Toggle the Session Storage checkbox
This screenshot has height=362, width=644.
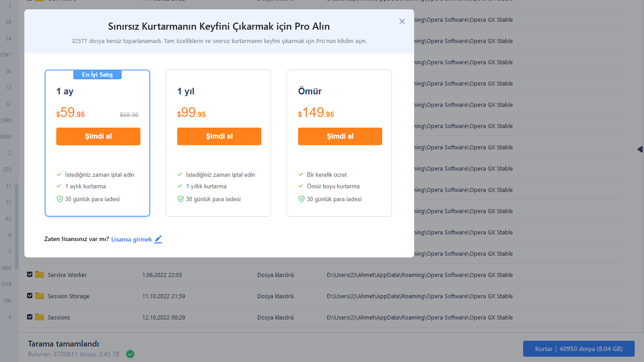click(30, 296)
